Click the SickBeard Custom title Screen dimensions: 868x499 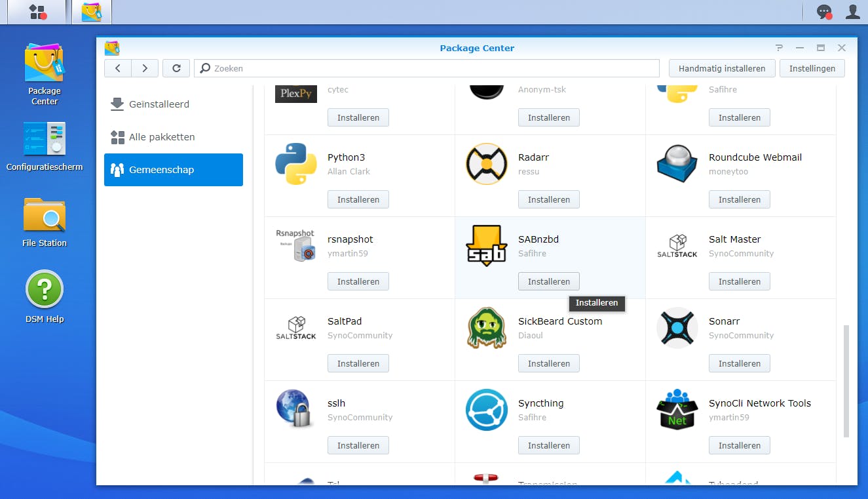click(560, 321)
